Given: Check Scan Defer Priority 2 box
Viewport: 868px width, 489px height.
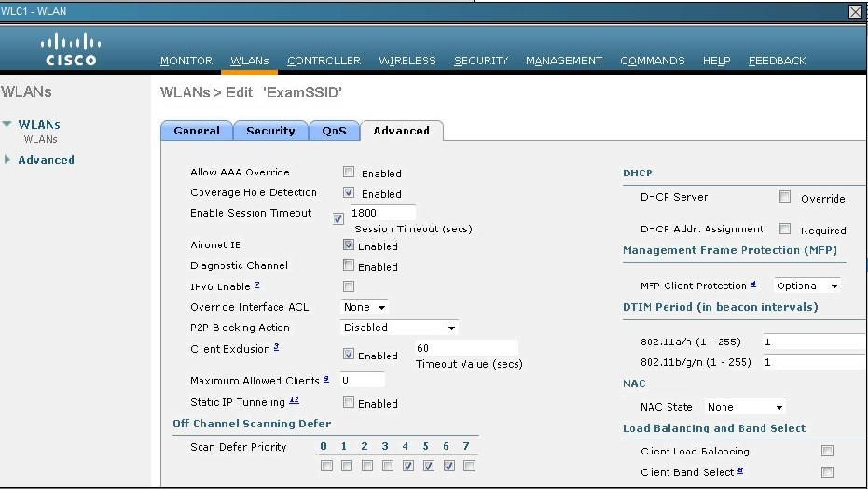Looking at the screenshot, I should point(367,466).
